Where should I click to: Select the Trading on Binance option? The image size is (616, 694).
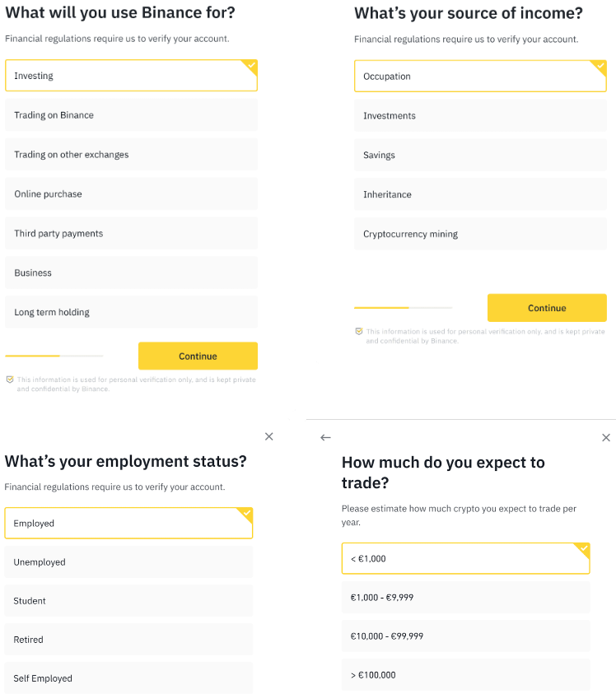coord(131,115)
